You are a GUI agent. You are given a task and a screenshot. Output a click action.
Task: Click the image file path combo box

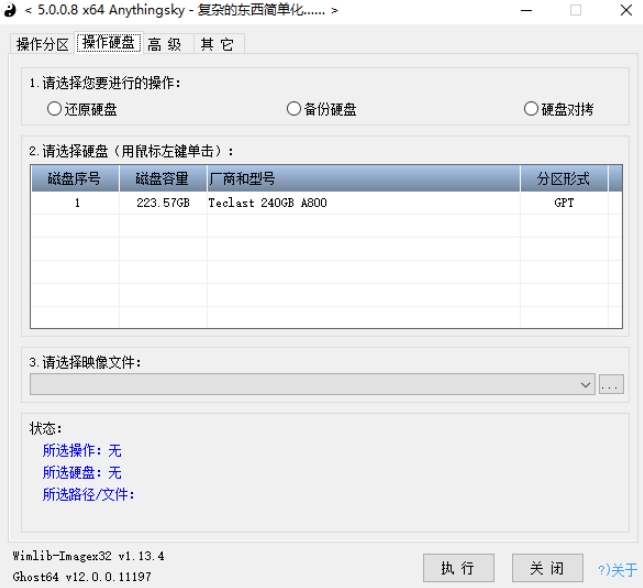click(312, 385)
